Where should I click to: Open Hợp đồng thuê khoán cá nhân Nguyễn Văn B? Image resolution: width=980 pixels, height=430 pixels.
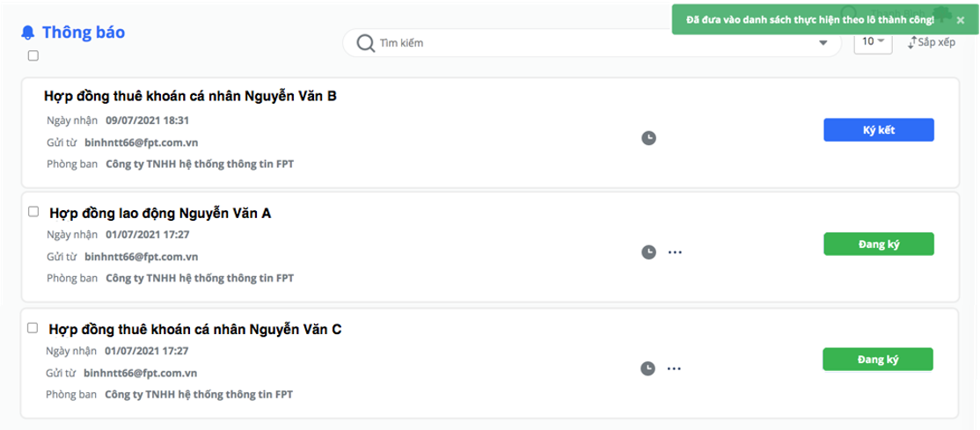191,97
